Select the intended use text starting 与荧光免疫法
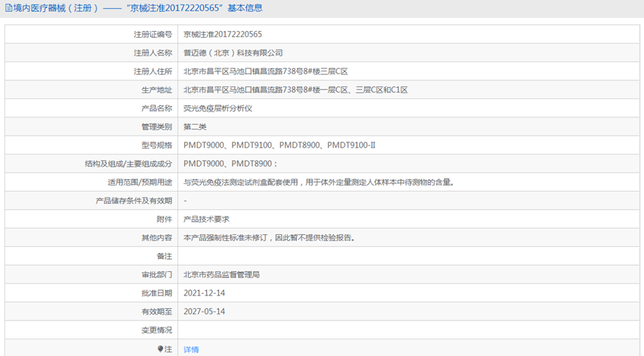Screen dimensions: 644x356 pos(319,182)
